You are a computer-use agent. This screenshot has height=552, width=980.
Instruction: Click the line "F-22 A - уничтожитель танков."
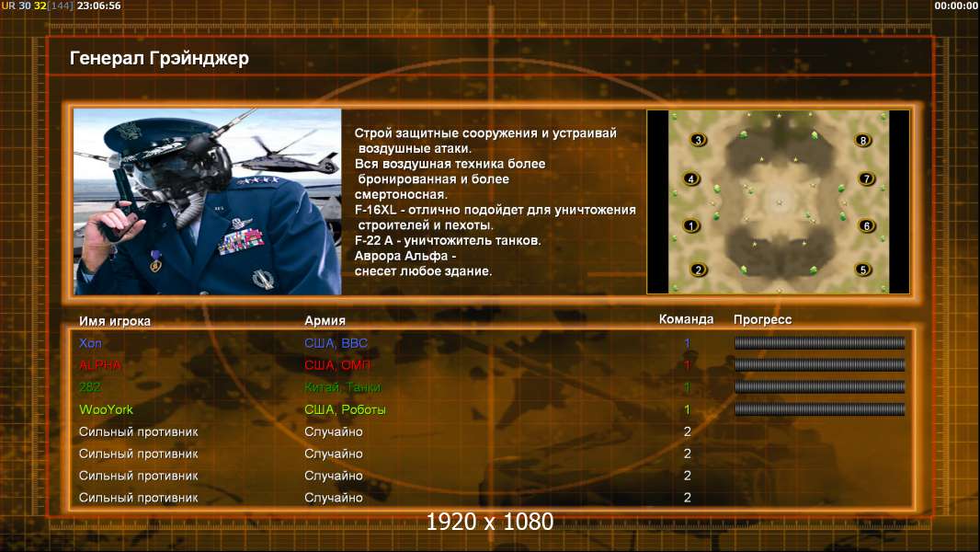[448, 241]
